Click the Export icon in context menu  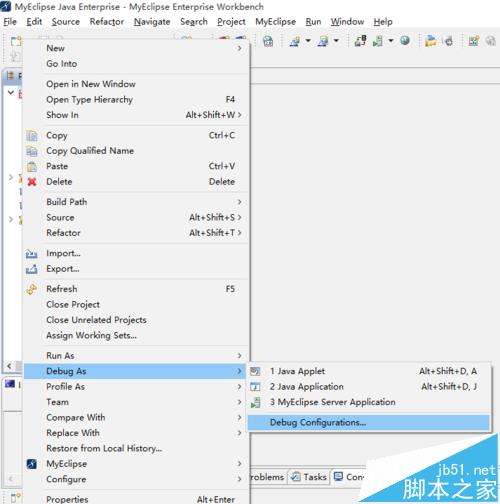[32, 269]
